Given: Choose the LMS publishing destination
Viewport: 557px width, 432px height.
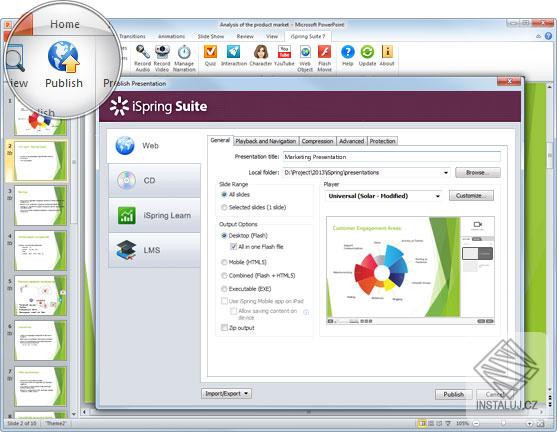Looking at the screenshot, I should pyautogui.click(x=154, y=250).
